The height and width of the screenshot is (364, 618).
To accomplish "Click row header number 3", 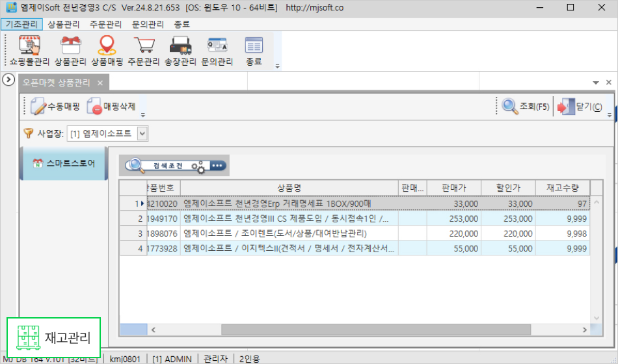I will 133,233.
